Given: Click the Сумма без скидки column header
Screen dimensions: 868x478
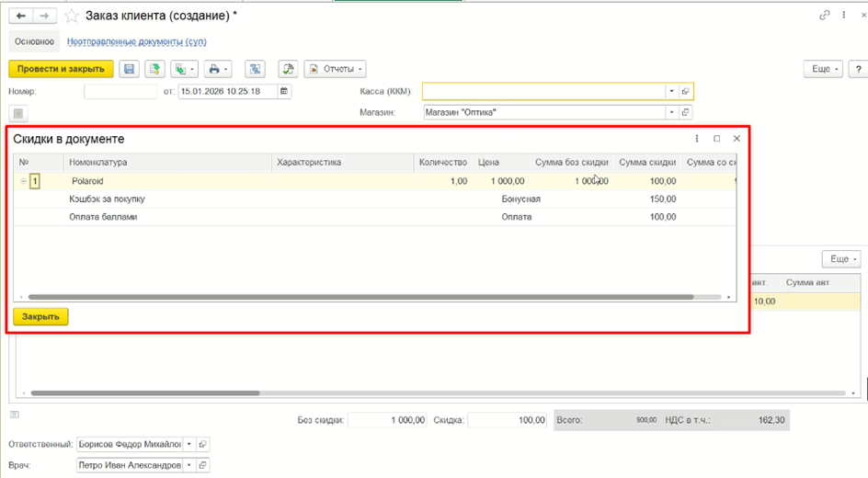Looking at the screenshot, I should [571, 162].
